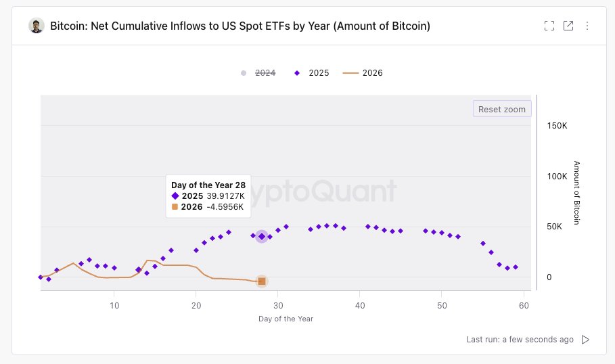Click the grey 2024 legend circle
This screenshot has height=364, width=615.
click(244, 72)
